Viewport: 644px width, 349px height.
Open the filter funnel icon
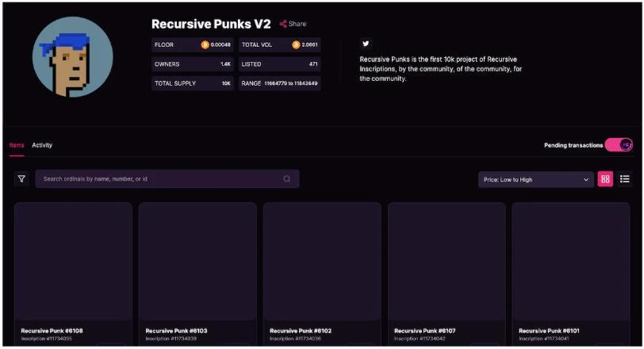point(21,179)
